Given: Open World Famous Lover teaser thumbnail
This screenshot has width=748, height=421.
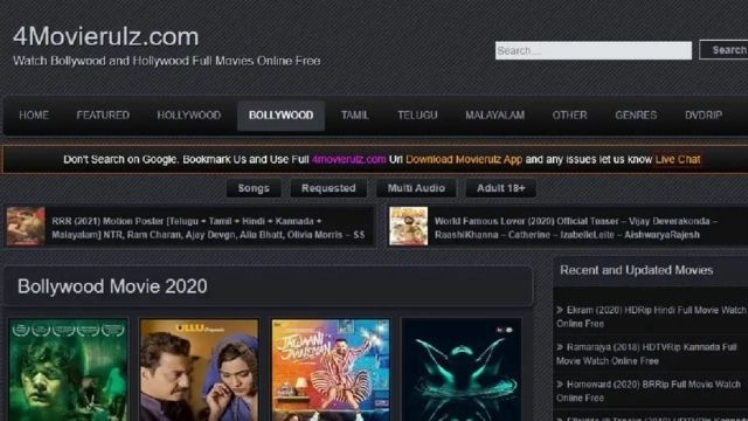Looking at the screenshot, I should (408, 226).
